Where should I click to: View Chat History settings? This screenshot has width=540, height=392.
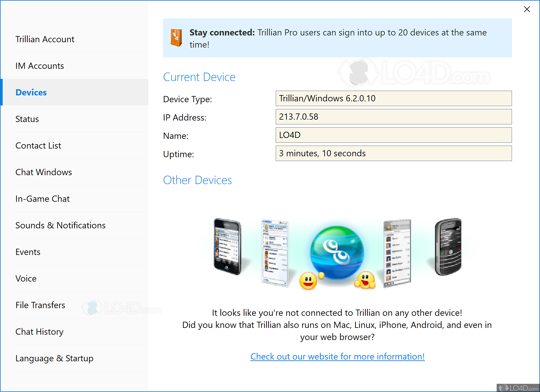coord(74,332)
